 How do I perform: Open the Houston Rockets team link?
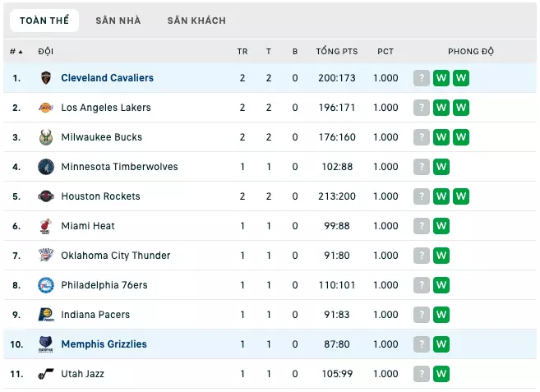100,196
